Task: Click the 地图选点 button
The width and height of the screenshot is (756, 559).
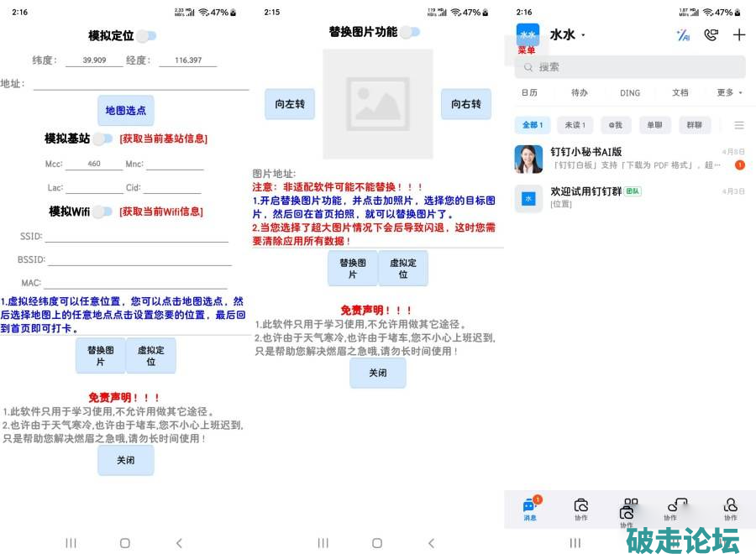Action: (x=126, y=111)
